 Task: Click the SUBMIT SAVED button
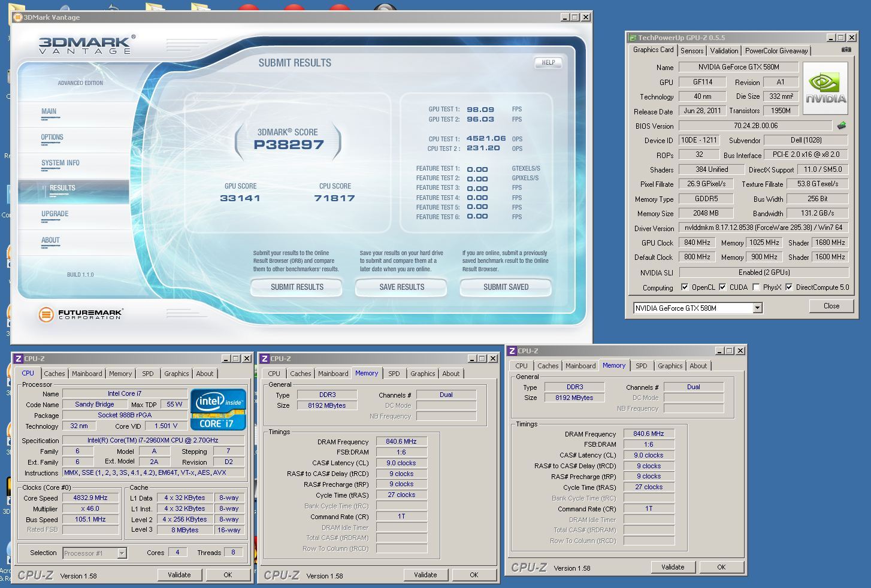coord(506,287)
